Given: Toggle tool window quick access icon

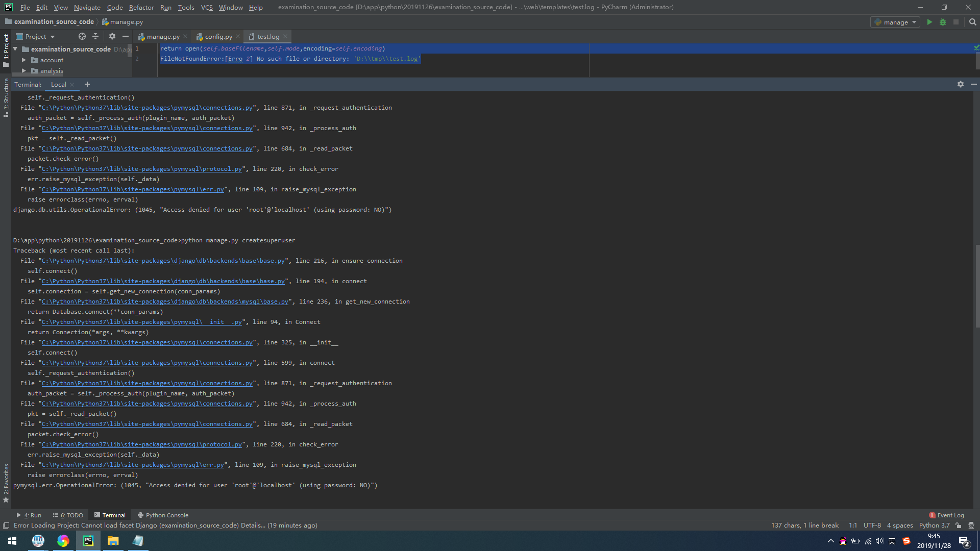Looking at the screenshot, I should point(6,525).
